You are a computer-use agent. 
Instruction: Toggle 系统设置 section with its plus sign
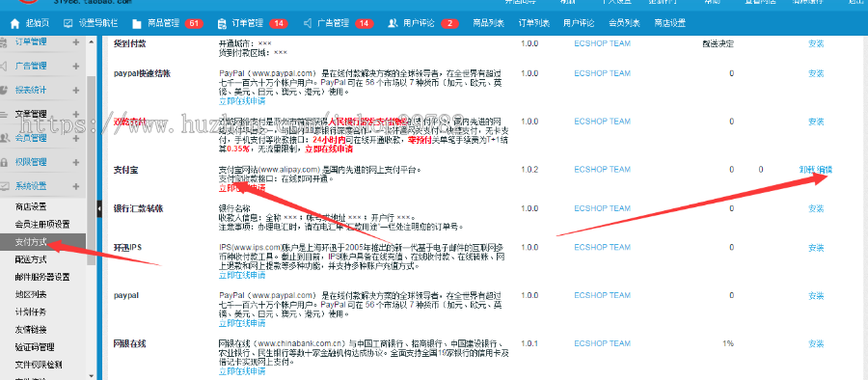click(x=76, y=186)
